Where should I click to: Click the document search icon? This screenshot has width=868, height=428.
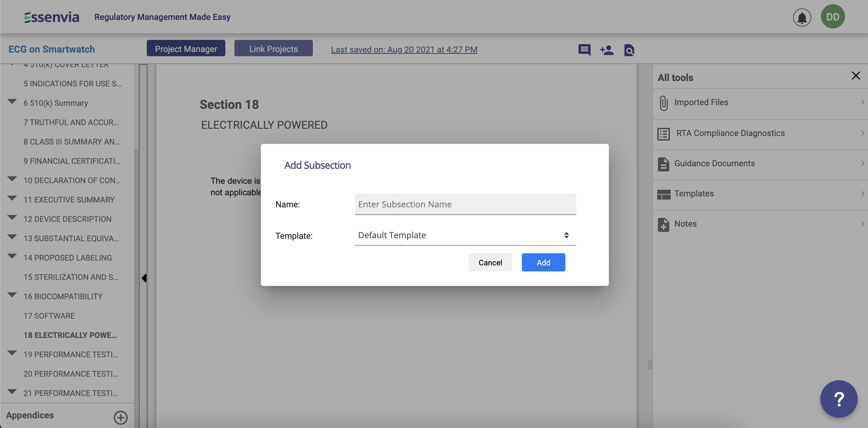629,50
